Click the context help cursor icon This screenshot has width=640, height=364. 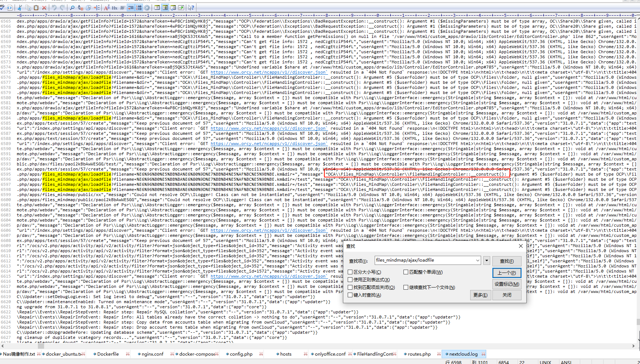pos(191,7)
